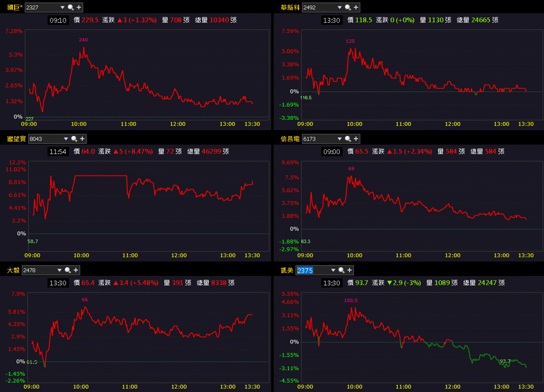Click the price 65.4 in chart 2478

88,283
